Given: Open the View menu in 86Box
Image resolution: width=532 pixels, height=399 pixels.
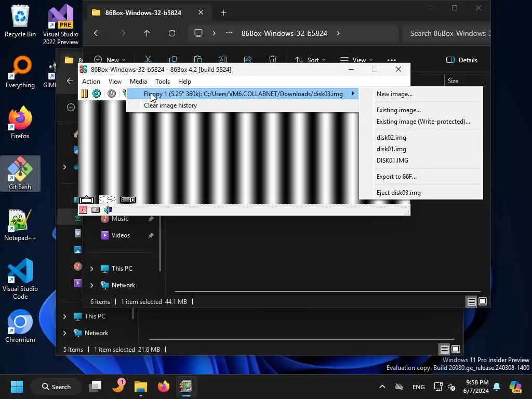Looking at the screenshot, I should [115, 82].
